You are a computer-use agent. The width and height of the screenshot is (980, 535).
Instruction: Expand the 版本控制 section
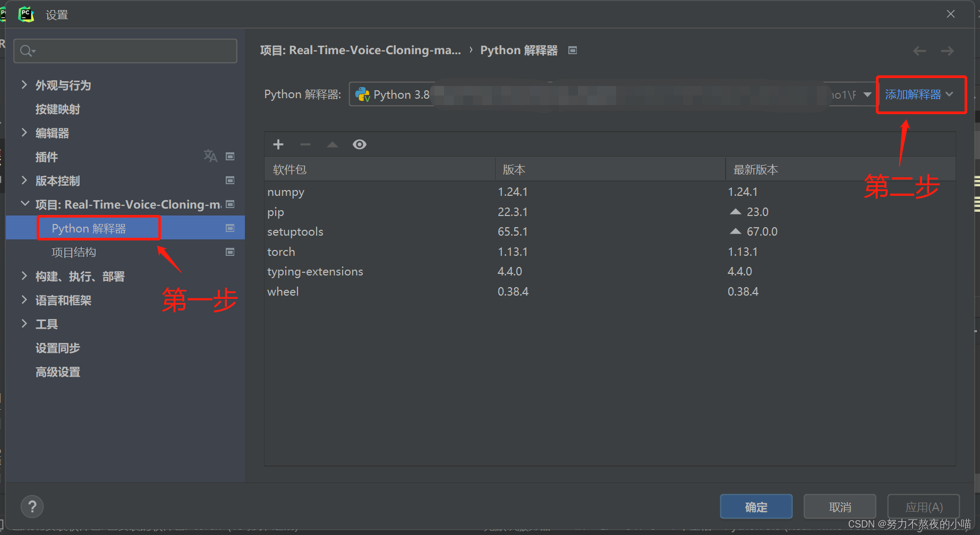tap(24, 180)
